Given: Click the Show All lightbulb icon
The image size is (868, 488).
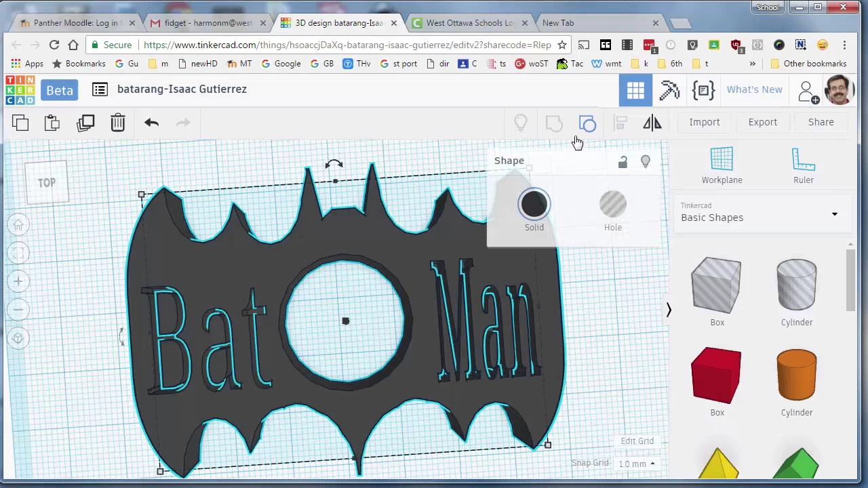Looking at the screenshot, I should [x=521, y=123].
